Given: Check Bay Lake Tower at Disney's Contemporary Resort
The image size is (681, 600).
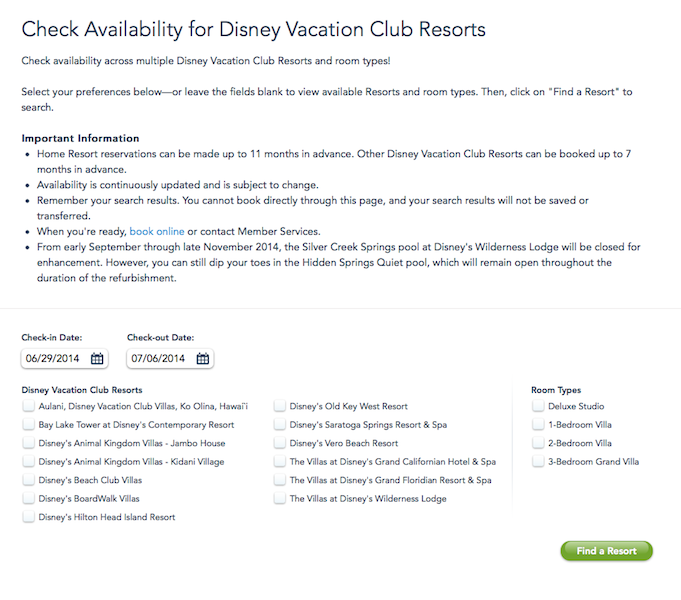Looking at the screenshot, I should [x=29, y=424].
